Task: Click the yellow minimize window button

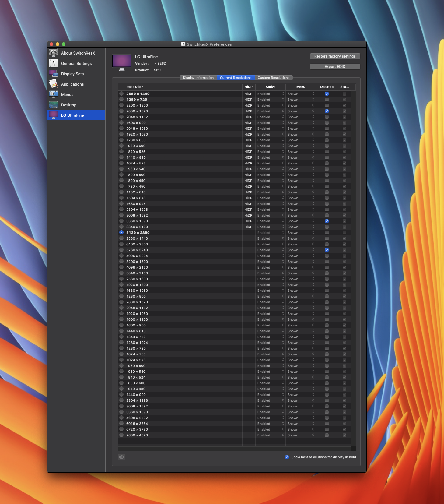Action: 58,44
